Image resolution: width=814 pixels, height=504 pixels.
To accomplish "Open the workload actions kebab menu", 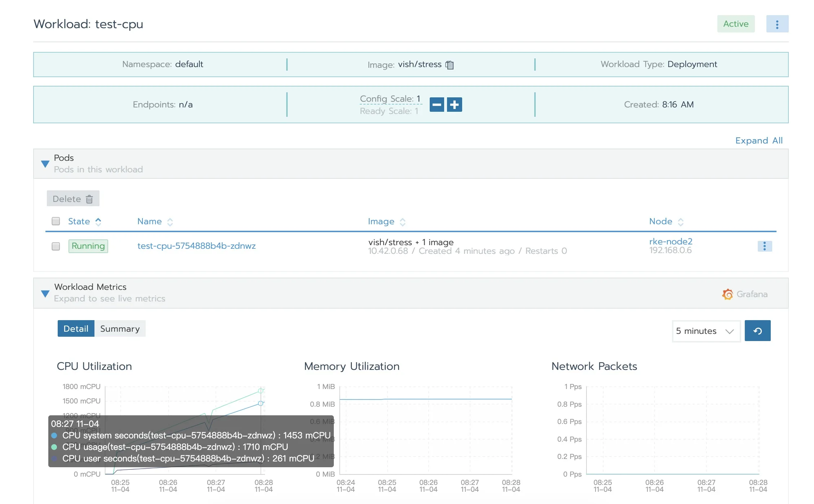I will click(777, 24).
